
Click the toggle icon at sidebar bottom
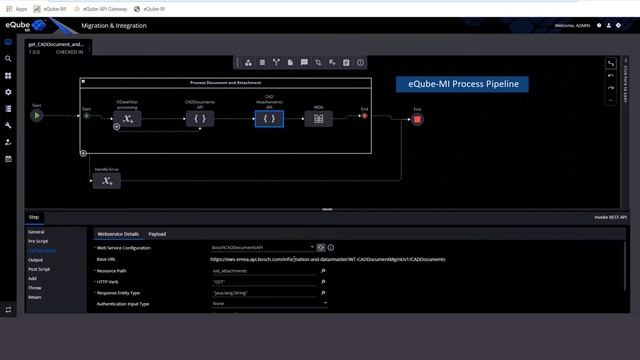coord(8,310)
